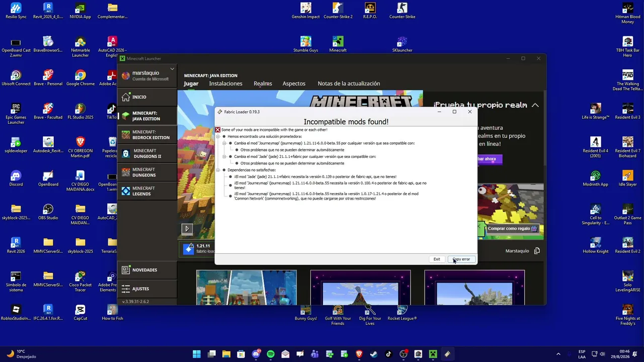
Task: Open Idle Slayer desktop icon
Action: pos(628,178)
